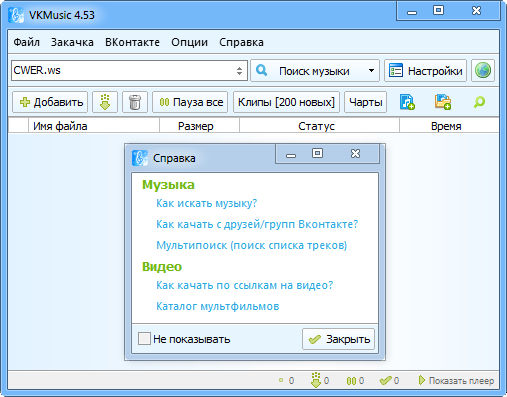Sort by Статус column header
507x397 pixels.
pos(319,126)
